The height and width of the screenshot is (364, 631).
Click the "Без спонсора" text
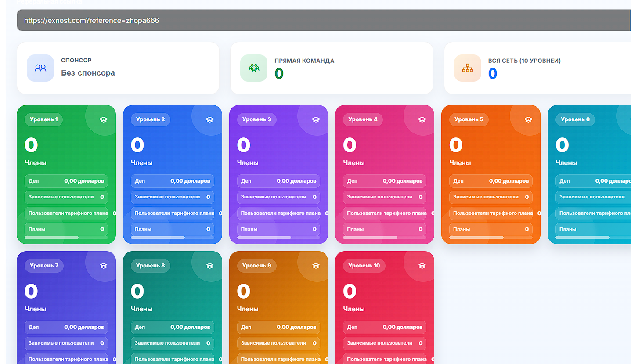click(x=88, y=73)
